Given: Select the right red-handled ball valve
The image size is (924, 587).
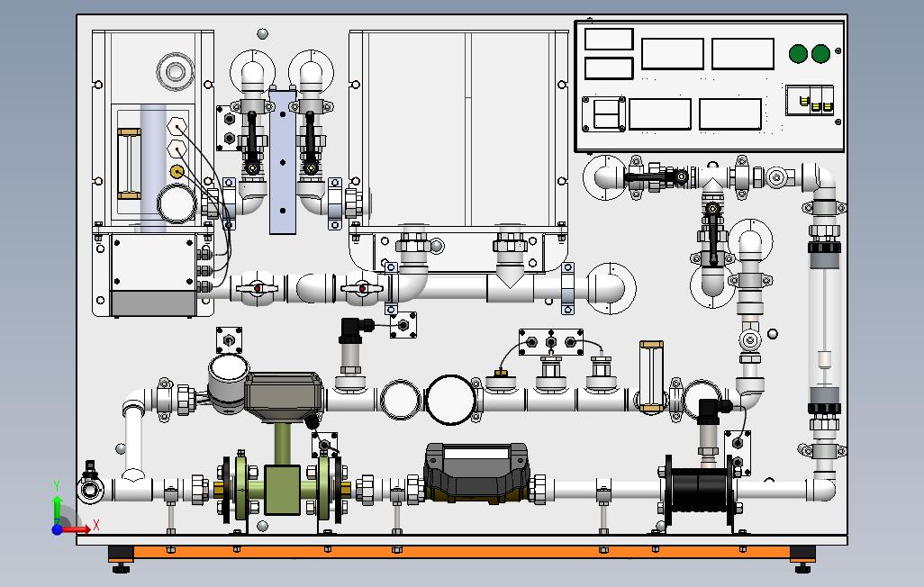Looking at the screenshot, I should click(362, 289).
